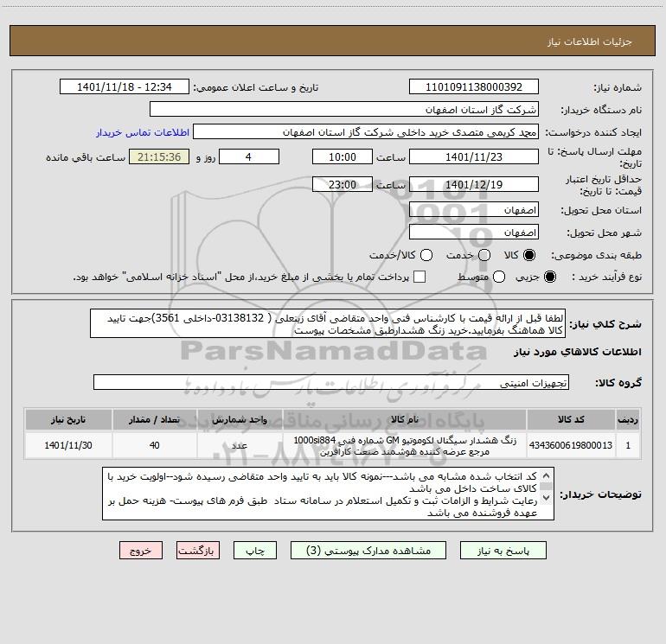Click the شماره نیاز field 1101091138000392
The image size is (666, 644).
point(474,87)
